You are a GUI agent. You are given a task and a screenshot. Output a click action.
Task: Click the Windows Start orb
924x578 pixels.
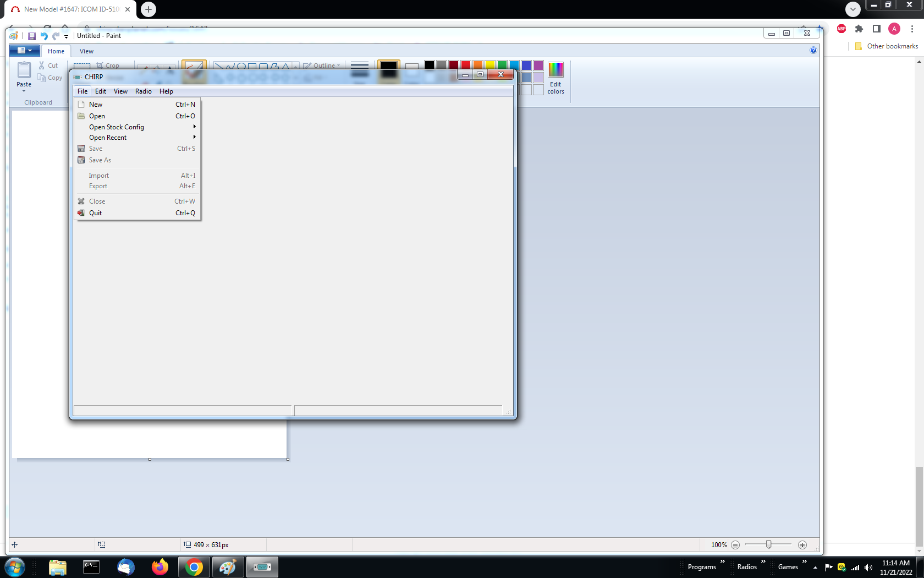pyautogui.click(x=15, y=567)
